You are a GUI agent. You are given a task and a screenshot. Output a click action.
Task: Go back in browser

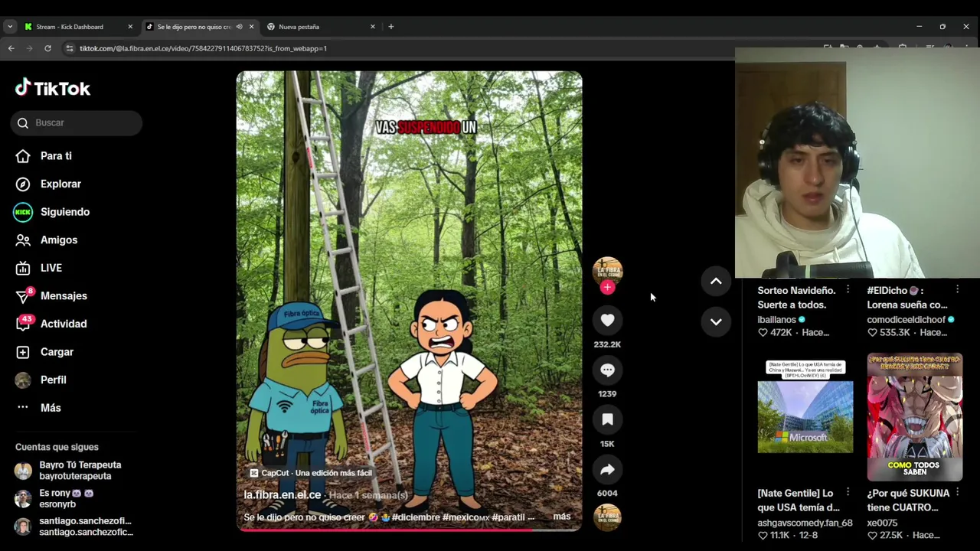pos(11,48)
